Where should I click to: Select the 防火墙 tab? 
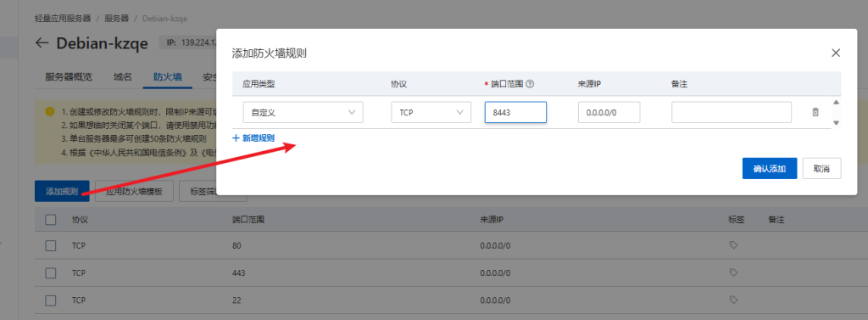(168, 76)
